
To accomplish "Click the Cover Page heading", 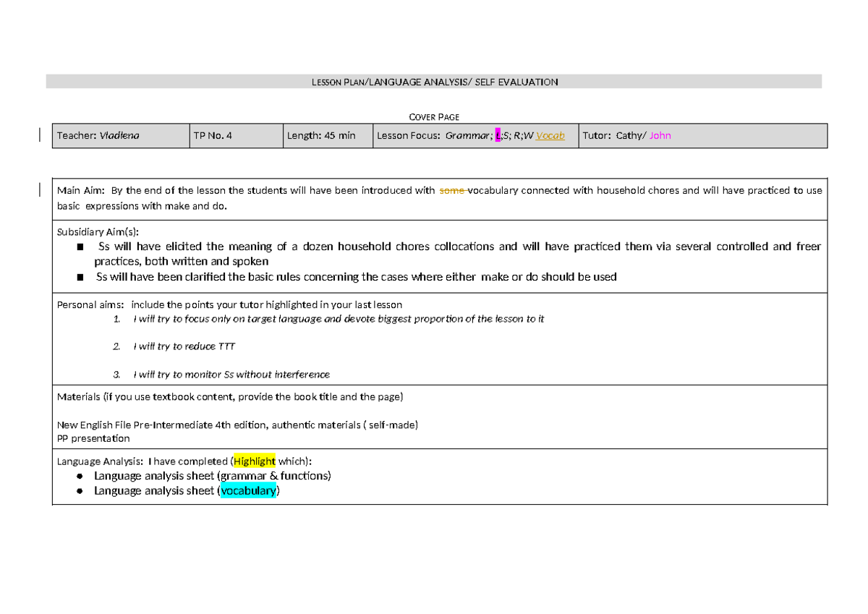I will click(x=434, y=116).
